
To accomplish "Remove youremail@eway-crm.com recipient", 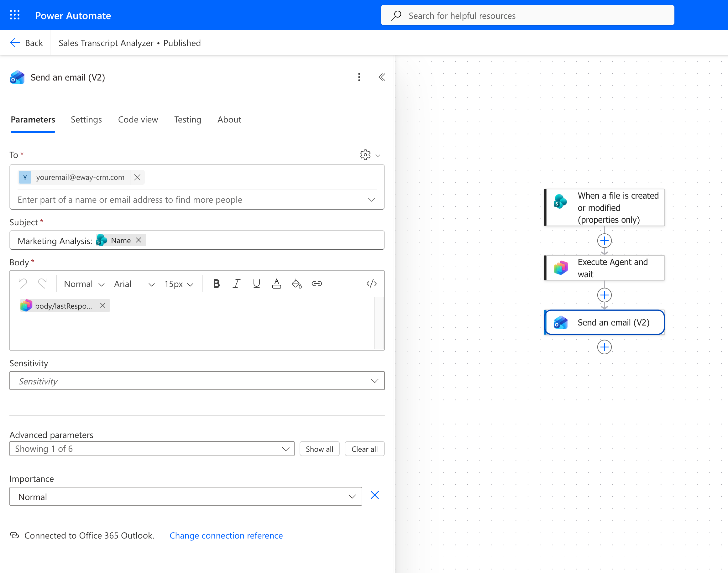I will point(137,177).
